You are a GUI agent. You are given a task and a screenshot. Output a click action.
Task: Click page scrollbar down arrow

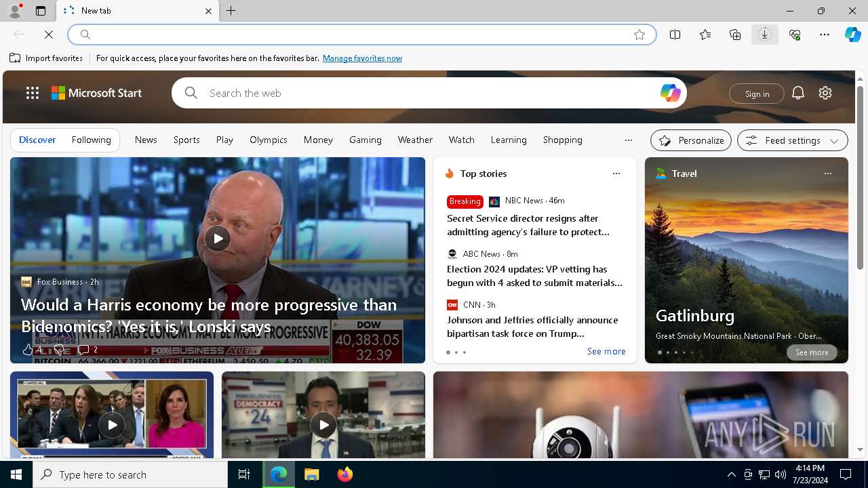click(x=860, y=449)
